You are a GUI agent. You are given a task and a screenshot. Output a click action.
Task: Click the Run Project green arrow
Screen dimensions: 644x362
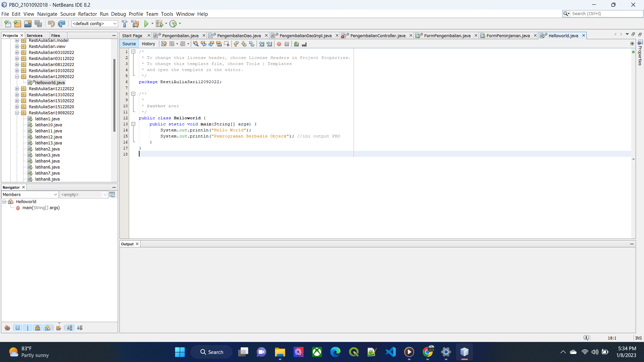(x=146, y=24)
